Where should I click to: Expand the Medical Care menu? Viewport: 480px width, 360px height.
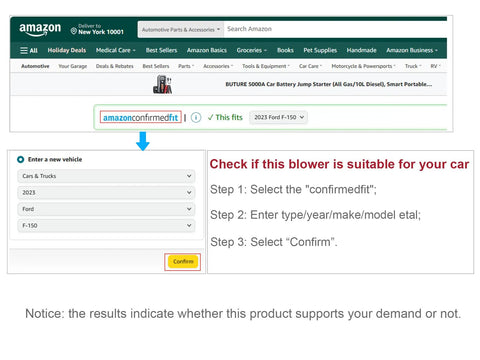pos(116,50)
